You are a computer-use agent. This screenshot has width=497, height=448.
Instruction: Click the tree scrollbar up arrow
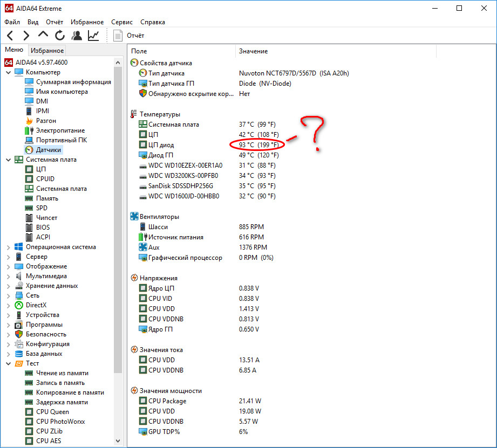tap(118, 63)
